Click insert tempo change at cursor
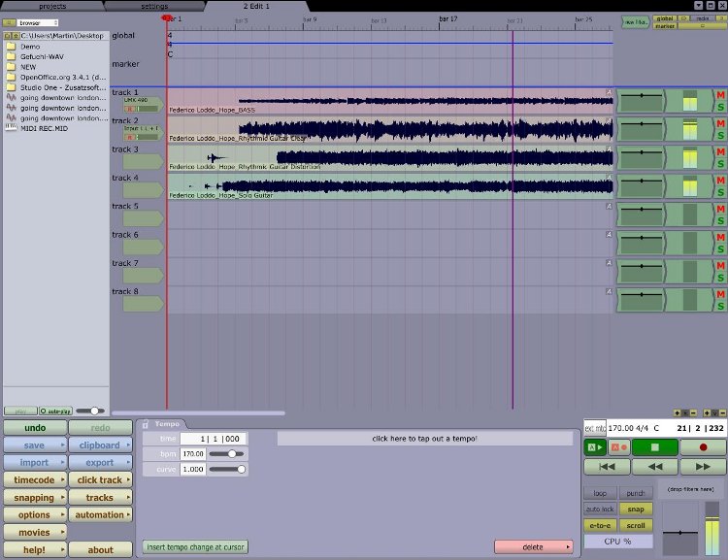728x560 pixels. pos(195,547)
